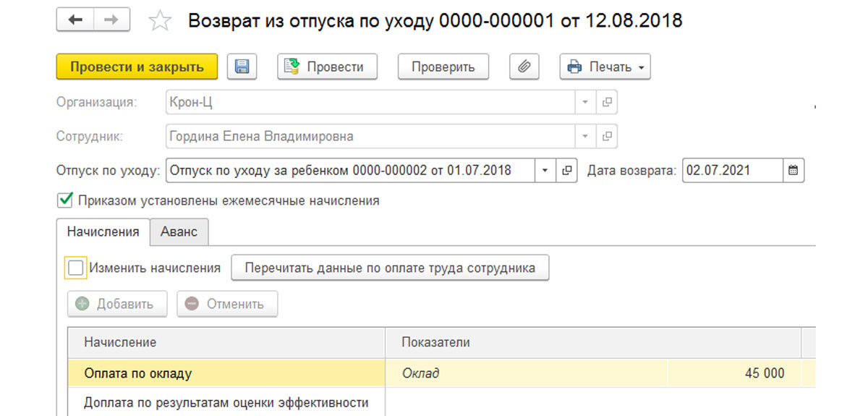Open linked Отпуск по уходу document icon
This screenshot has height=416, width=868.
tap(568, 171)
